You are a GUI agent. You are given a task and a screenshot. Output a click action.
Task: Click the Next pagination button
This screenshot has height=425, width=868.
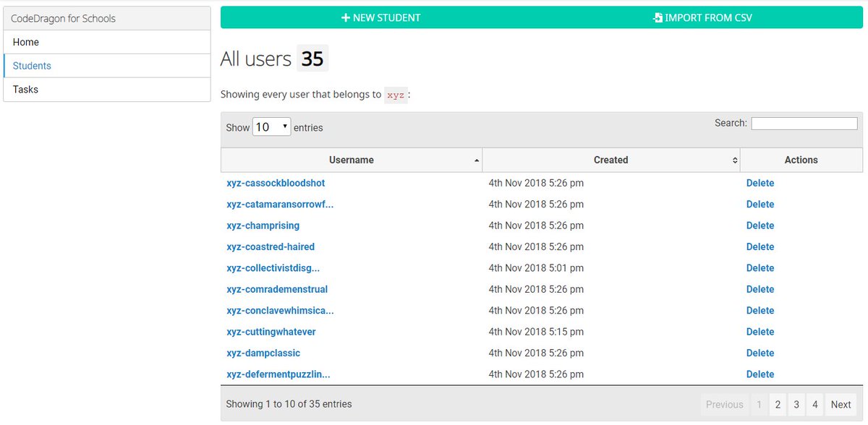tap(841, 405)
